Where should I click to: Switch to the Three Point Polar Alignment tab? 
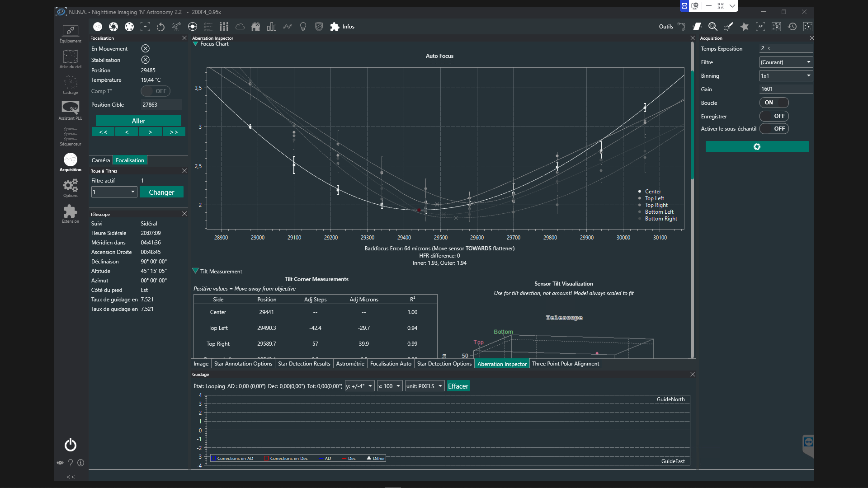[566, 364]
